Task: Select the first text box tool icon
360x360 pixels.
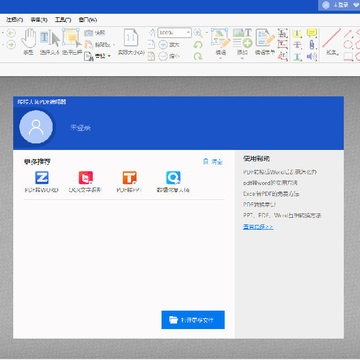Action: 283,33
